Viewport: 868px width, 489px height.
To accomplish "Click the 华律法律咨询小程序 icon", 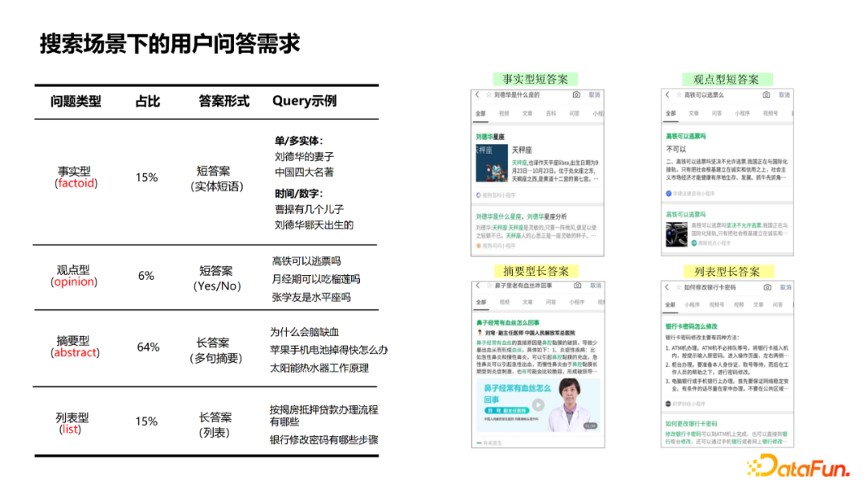I will point(668,193).
